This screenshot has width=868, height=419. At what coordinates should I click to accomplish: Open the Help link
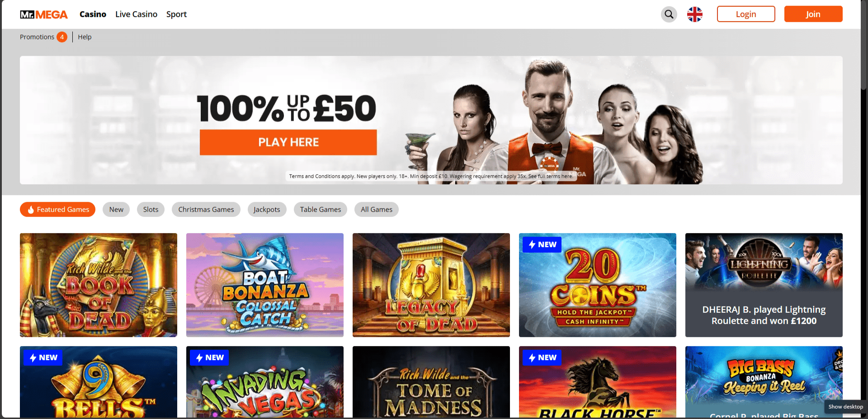(85, 37)
